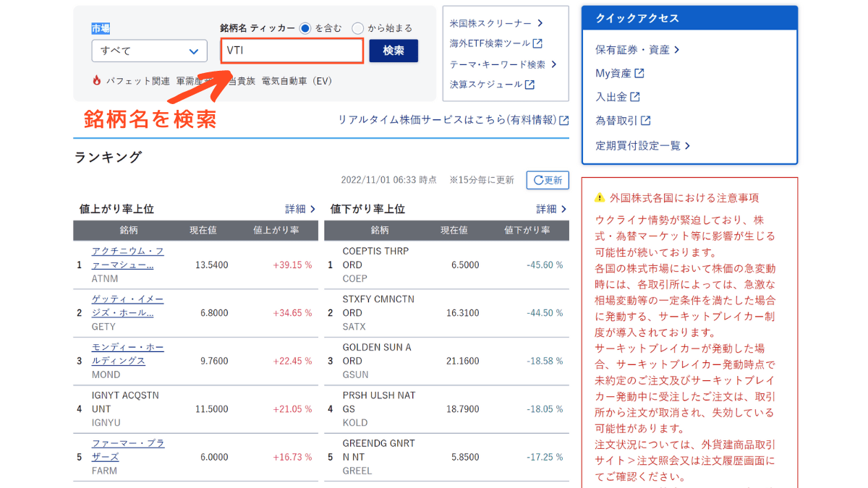The height and width of the screenshot is (488, 868).
Task: Select the から始まる radio button
Action: click(x=358, y=28)
